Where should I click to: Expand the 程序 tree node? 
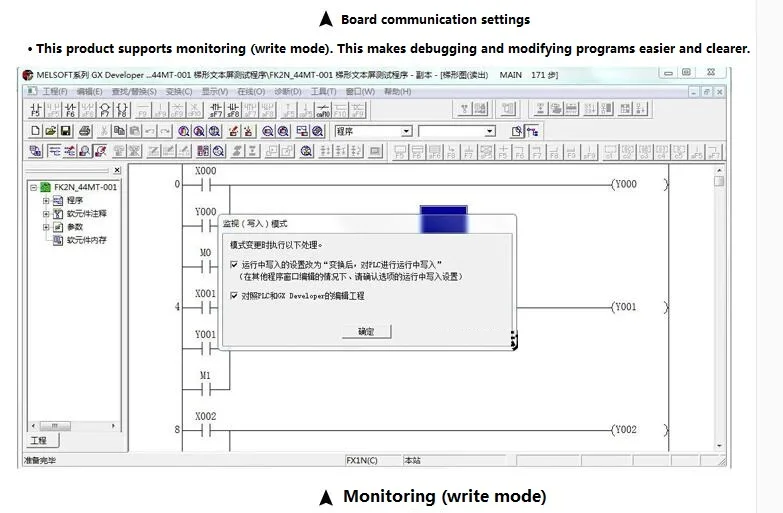pyautogui.click(x=46, y=201)
